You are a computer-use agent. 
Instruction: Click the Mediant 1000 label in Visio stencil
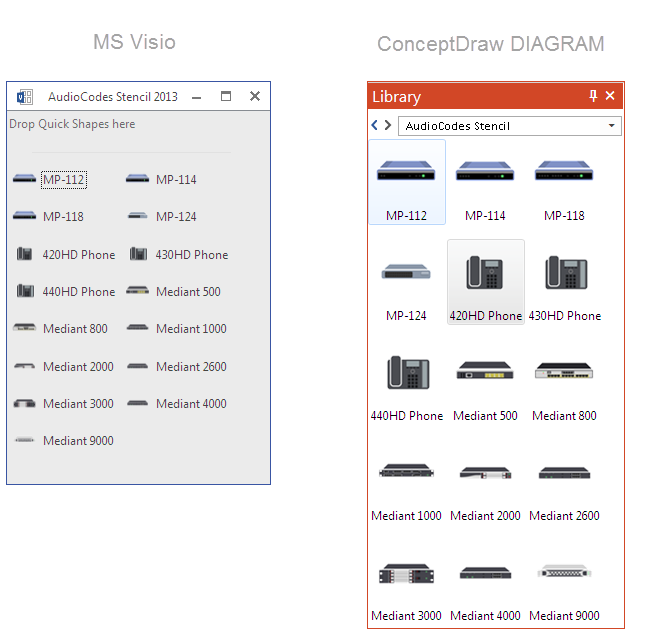click(191, 329)
